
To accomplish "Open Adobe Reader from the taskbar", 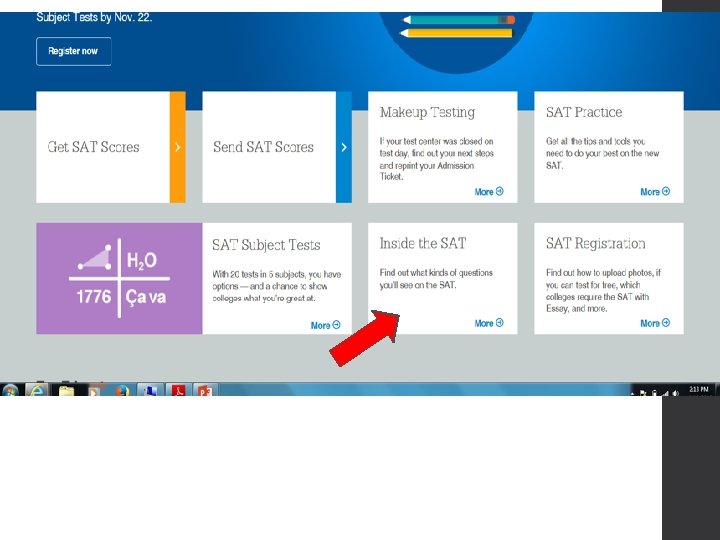I will click(x=178, y=390).
